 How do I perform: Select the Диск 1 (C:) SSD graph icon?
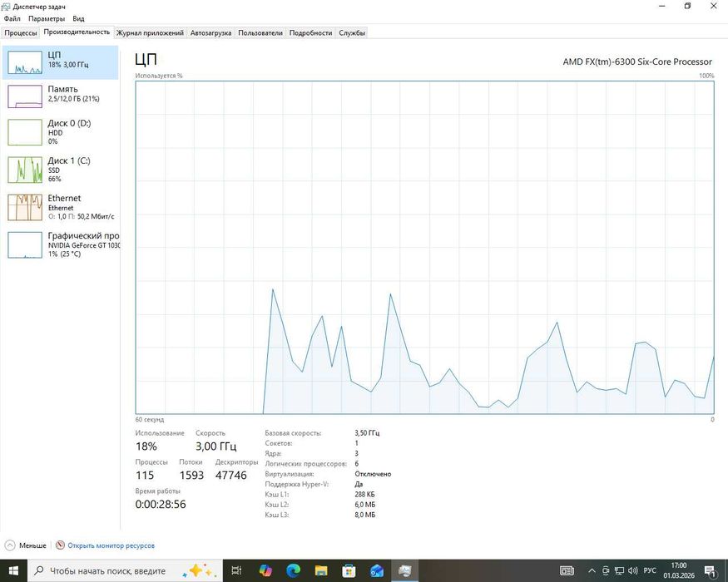[x=25, y=170]
